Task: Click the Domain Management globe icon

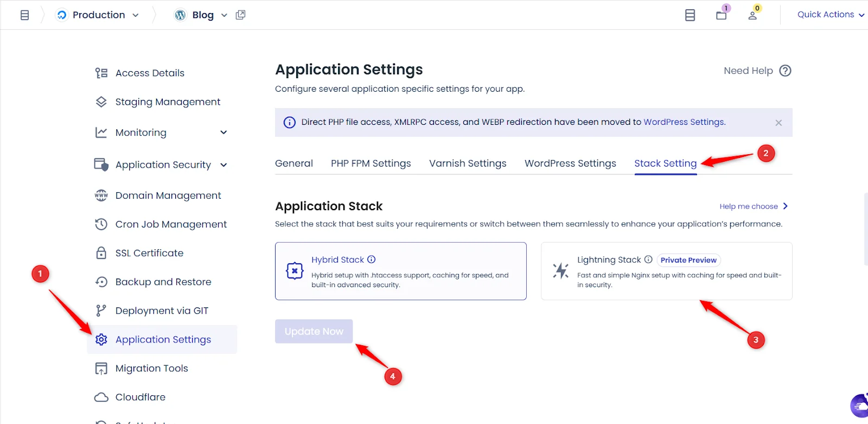Action: 101,195
